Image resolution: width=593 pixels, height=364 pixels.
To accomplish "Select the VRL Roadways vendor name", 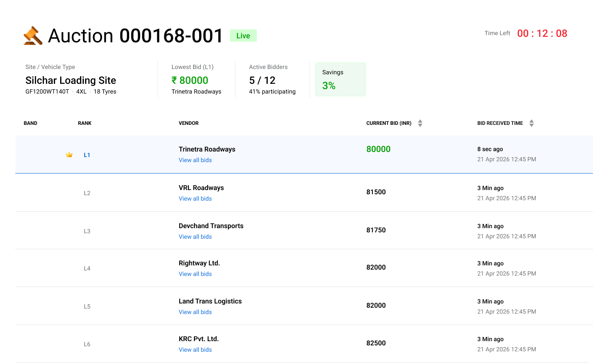I will pos(201,188).
